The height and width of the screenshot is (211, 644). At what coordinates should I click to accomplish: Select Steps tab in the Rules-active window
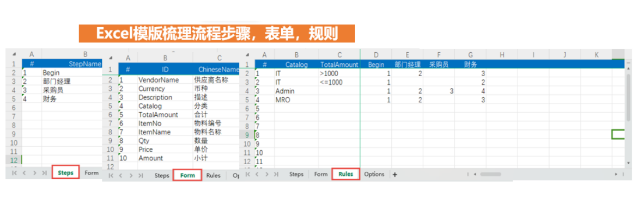coord(296,174)
